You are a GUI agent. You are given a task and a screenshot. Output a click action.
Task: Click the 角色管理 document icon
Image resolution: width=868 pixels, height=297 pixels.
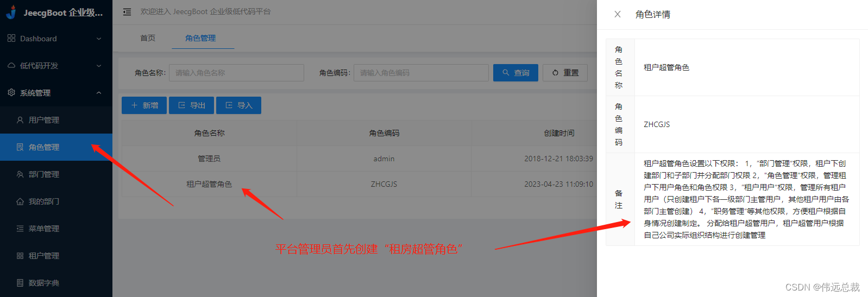[20, 147]
